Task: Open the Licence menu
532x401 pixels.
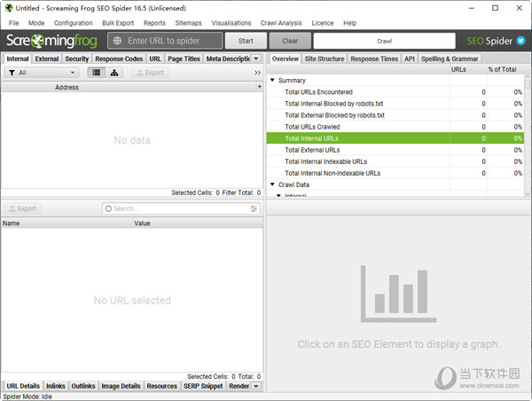Action: (x=323, y=23)
